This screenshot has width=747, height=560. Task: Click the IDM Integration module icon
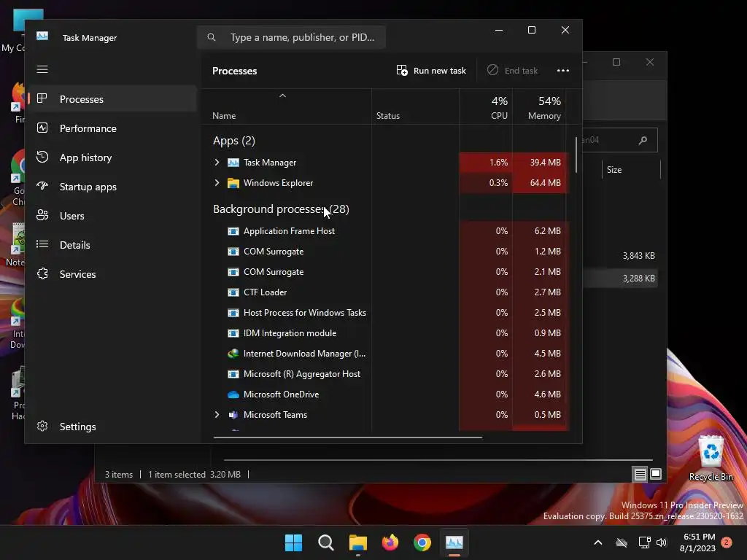(233, 333)
